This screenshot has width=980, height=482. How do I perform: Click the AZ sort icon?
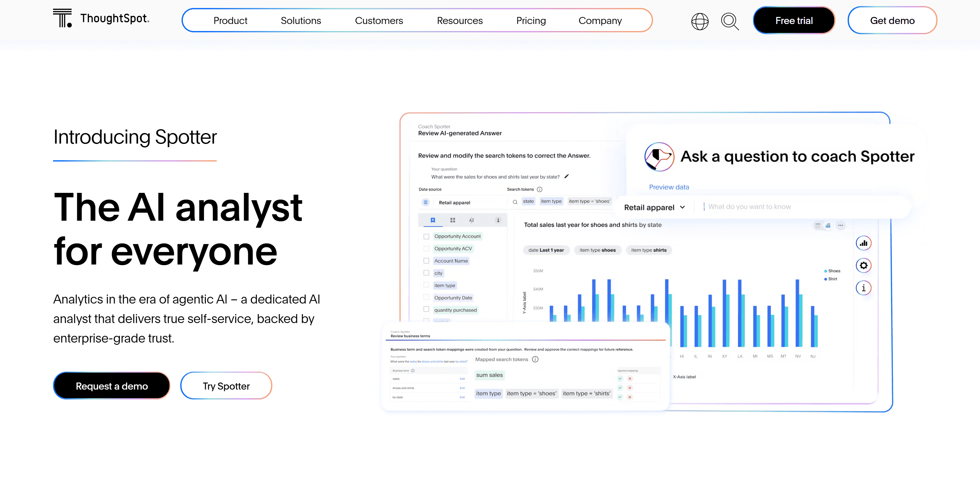(x=471, y=220)
